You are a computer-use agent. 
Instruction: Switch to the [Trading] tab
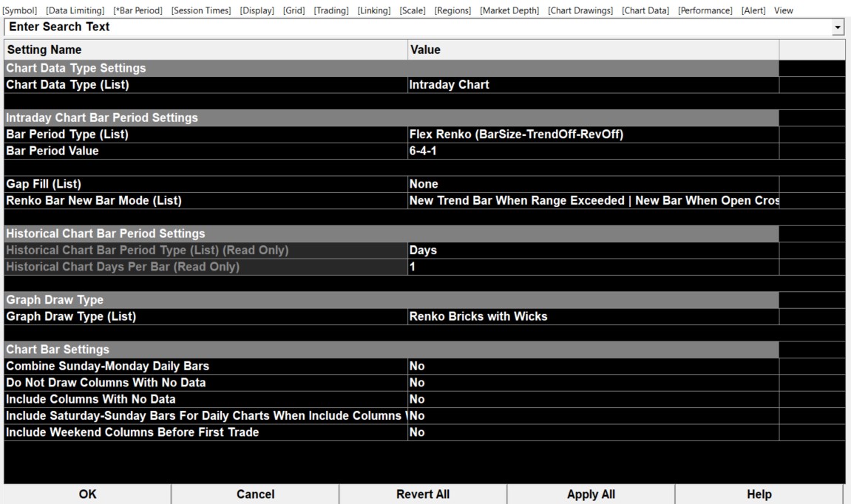tap(331, 10)
